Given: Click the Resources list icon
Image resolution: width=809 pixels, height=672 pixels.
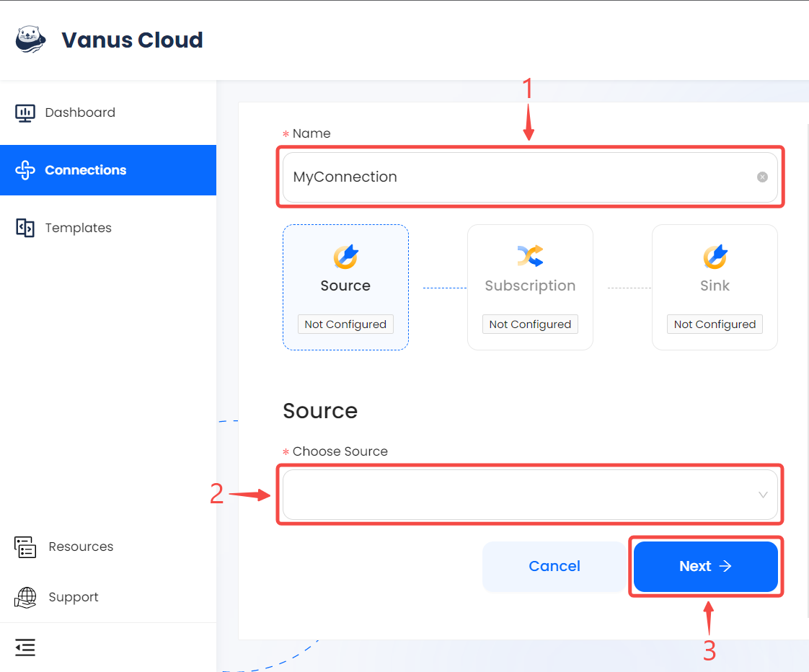Looking at the screenshot, I should pos(25,547).
